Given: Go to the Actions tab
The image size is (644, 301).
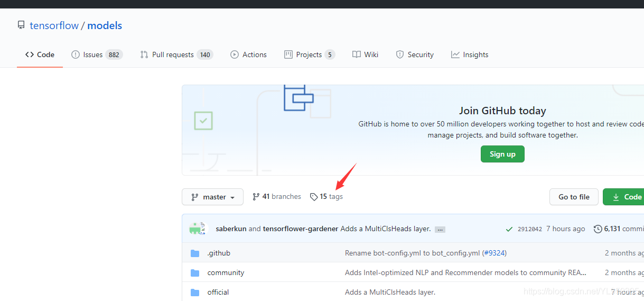Looking at the screenshot, I should point(248,54).
